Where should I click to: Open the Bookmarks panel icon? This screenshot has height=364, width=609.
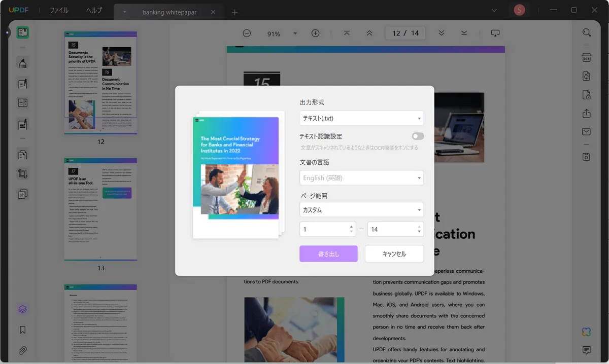click(x=22, y=330)
